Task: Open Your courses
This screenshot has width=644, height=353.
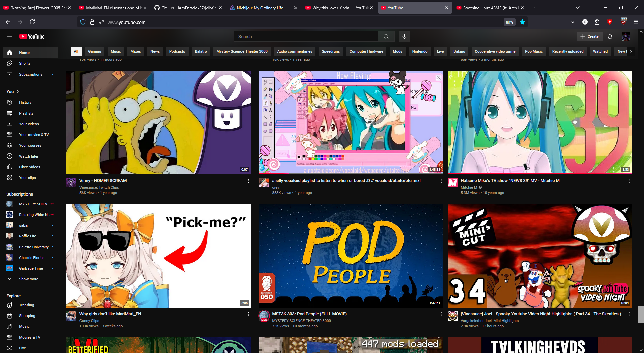Action: 31,145
